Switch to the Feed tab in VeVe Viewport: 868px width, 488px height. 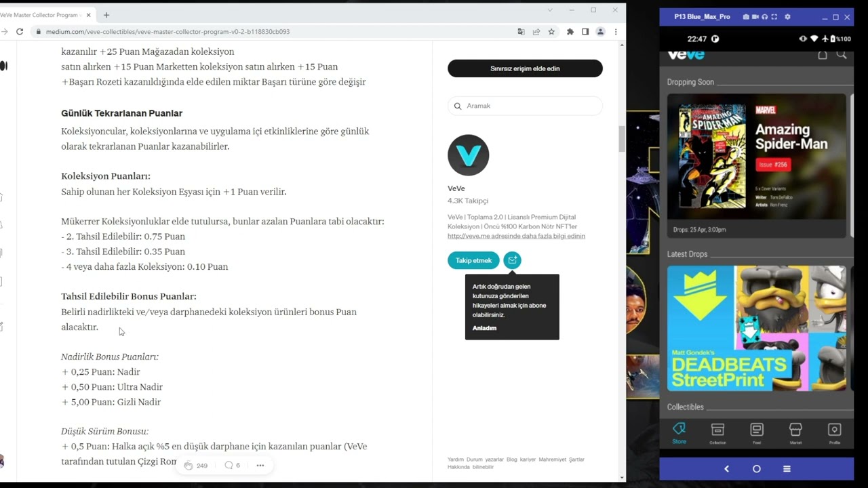757,432
